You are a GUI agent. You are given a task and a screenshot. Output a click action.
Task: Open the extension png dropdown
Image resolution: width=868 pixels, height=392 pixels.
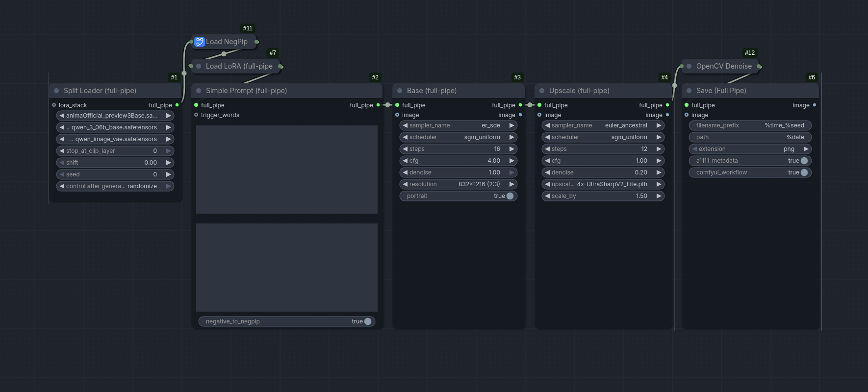pyautogui.click(x=750, y=149)
